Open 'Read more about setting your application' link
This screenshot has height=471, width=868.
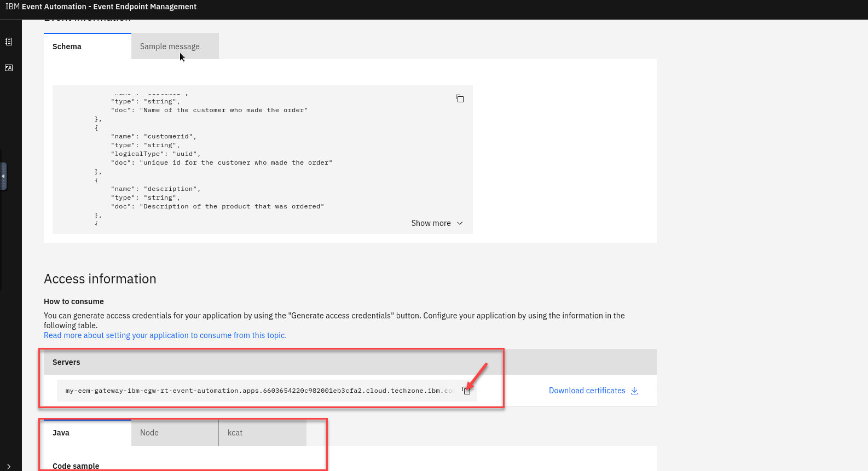tap(165, 335)
